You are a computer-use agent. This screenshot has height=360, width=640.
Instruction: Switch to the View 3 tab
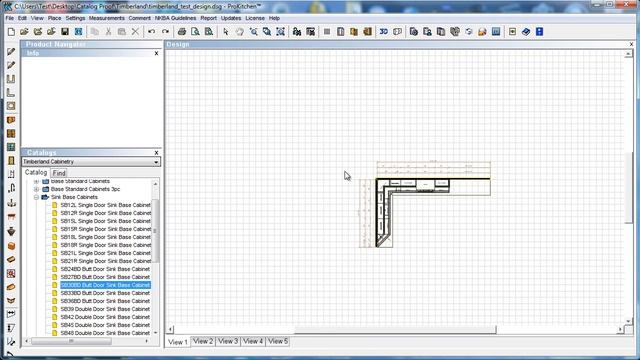(228, 341)
